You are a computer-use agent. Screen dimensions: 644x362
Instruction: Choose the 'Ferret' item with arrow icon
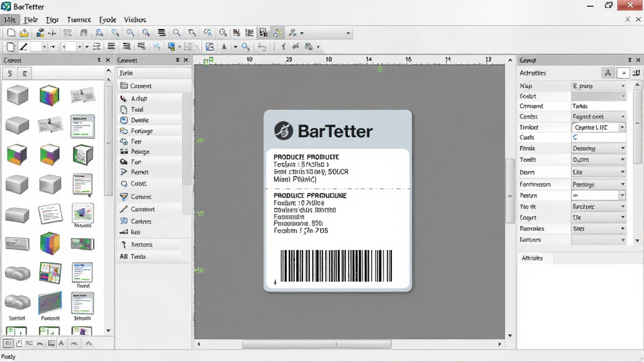tap(150, 172)
